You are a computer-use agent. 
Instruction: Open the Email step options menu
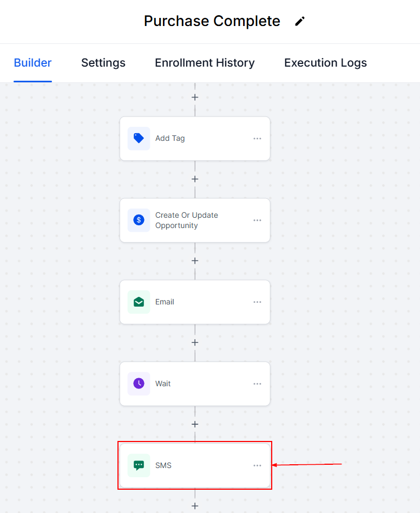pyautogui.click(x=257, y=302)
